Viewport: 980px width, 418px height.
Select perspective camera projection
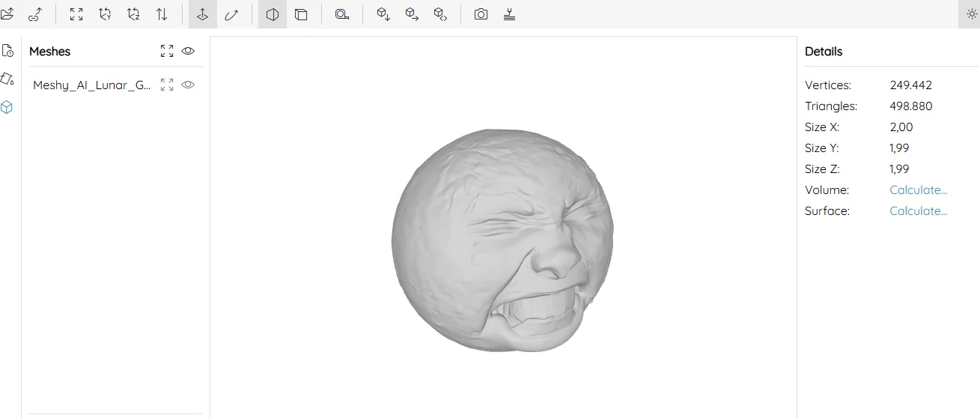273,14
